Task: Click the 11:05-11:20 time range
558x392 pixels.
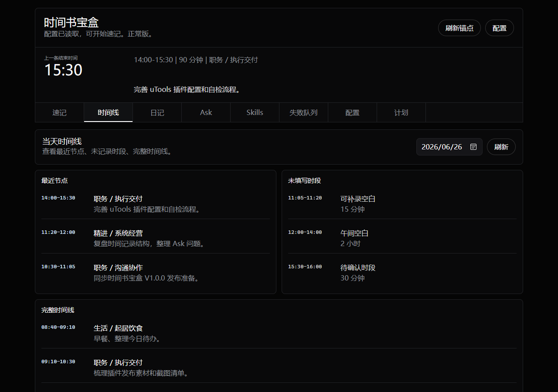Action: pos(305,198)
